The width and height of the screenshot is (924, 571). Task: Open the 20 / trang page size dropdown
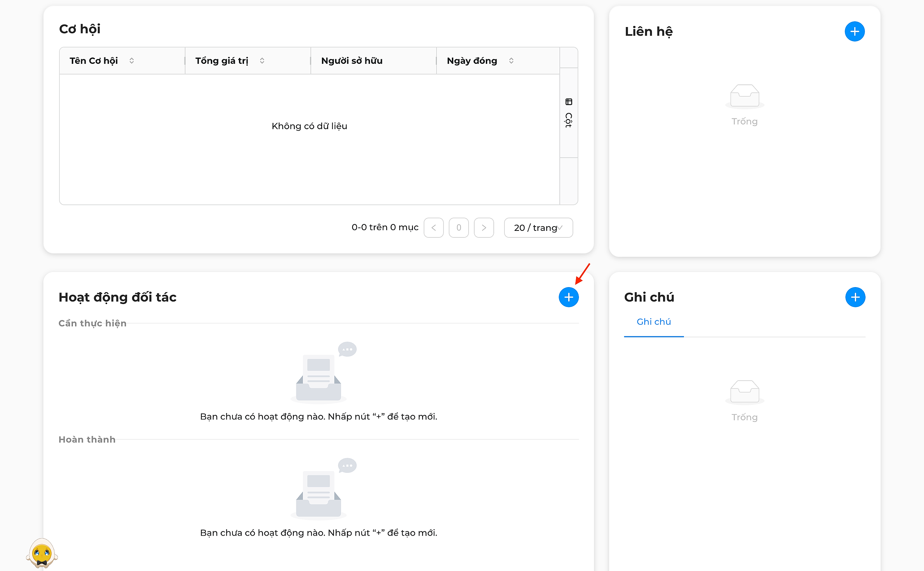click(x=538, y=228)
